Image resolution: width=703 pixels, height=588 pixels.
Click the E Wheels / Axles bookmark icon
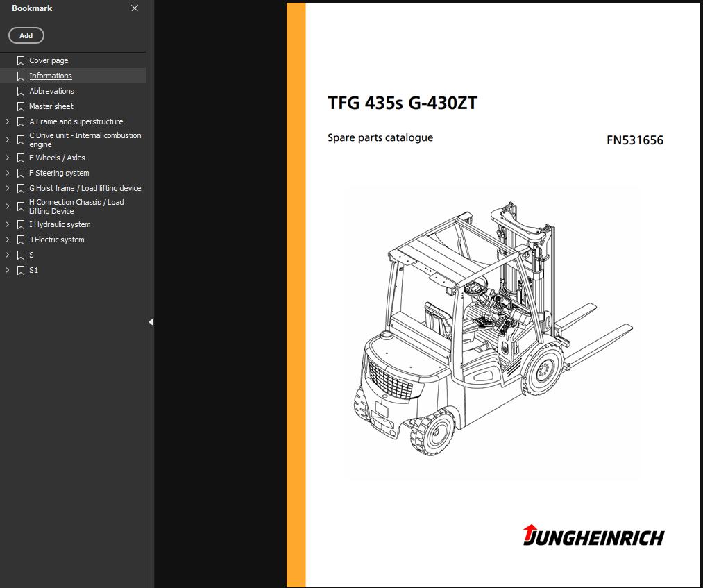(x=21, y=158)
